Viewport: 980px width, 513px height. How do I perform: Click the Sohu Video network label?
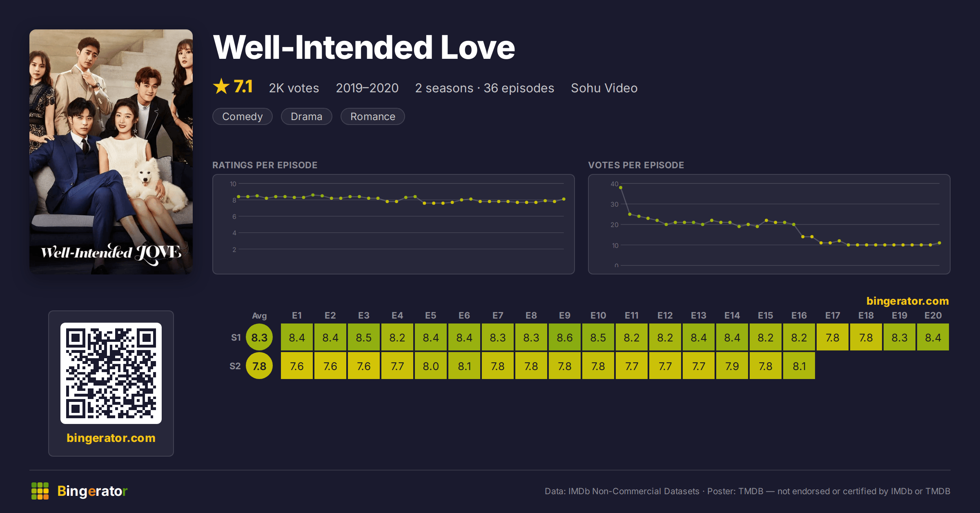[604, 88]
